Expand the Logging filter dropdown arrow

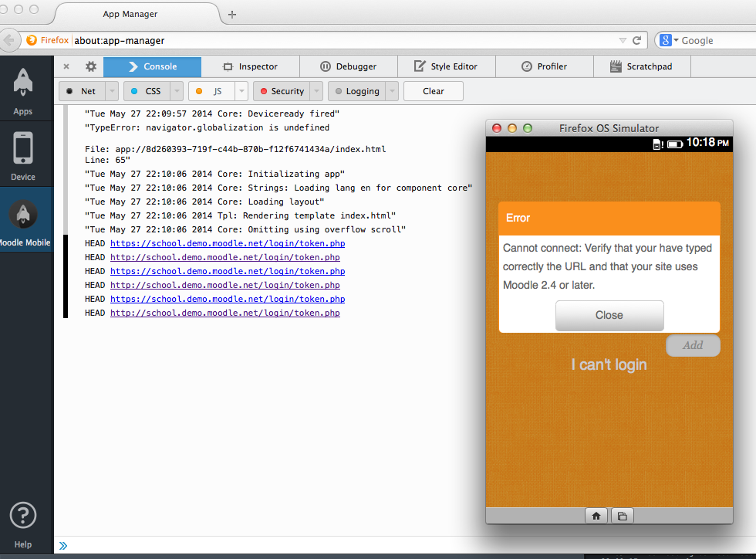pos(392,91)
